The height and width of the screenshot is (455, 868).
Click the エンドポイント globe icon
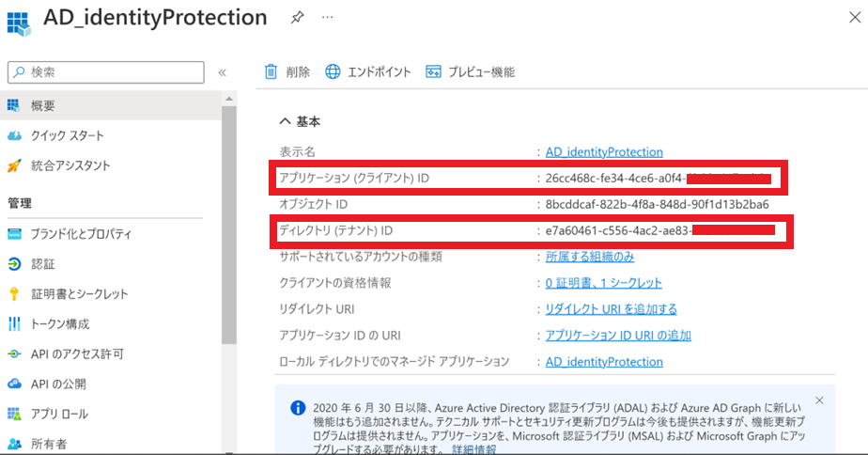coord(333,71)
